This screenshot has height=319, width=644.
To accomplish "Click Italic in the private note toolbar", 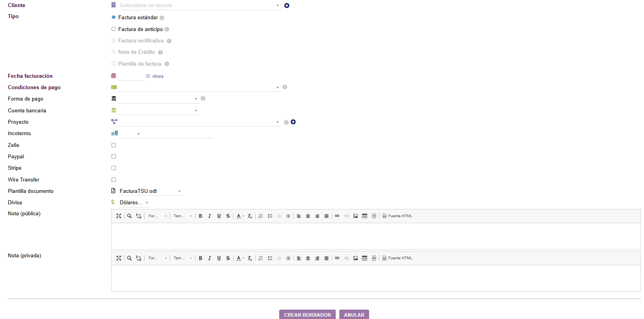I will [x=210, y=258].
